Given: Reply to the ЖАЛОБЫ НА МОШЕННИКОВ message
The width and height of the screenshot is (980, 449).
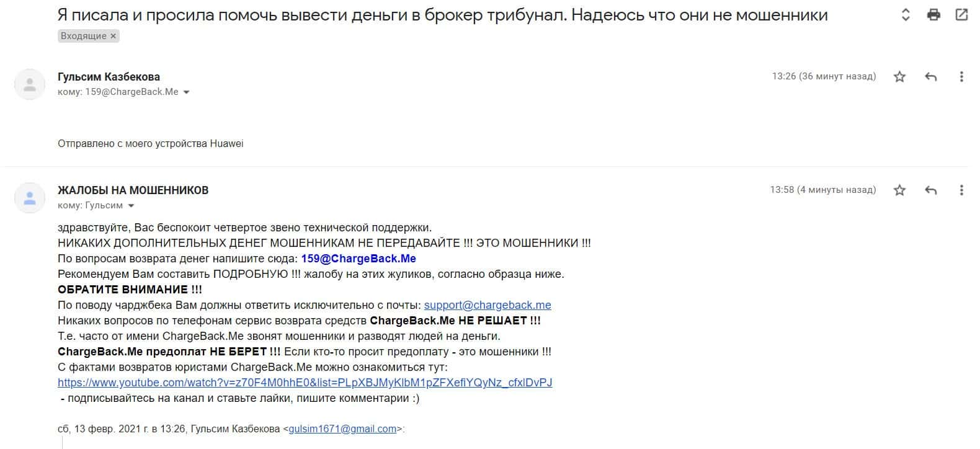Looking at the screenshot, I should (930, 190).
